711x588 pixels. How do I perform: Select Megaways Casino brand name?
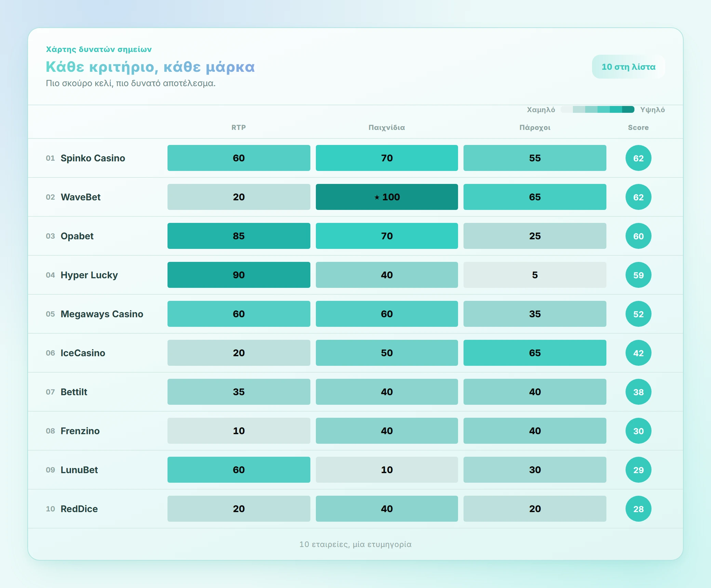click(102, 314)
